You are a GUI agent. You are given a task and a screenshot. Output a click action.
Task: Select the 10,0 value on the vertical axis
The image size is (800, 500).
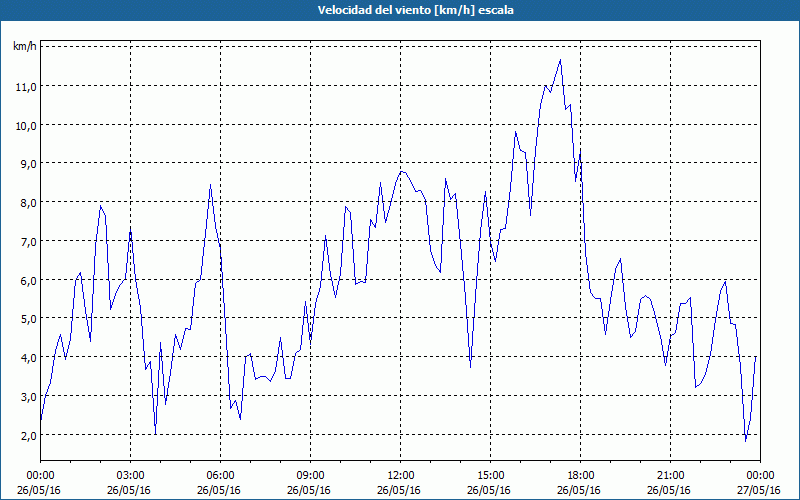point(26,126)
